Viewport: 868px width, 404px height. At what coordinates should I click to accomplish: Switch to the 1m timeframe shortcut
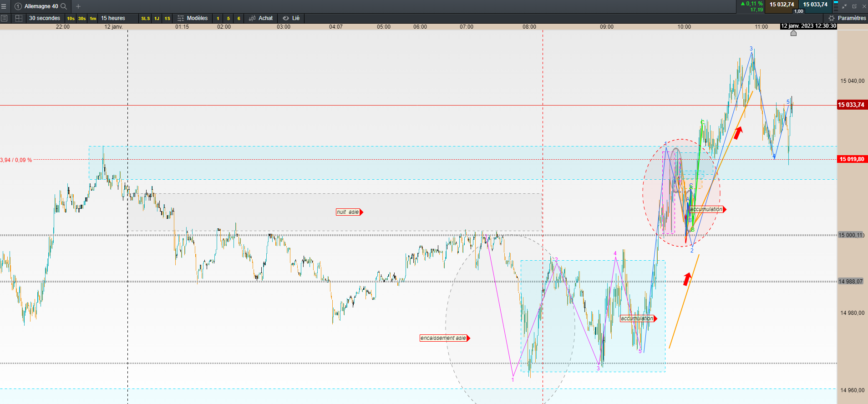pos(93,19)
